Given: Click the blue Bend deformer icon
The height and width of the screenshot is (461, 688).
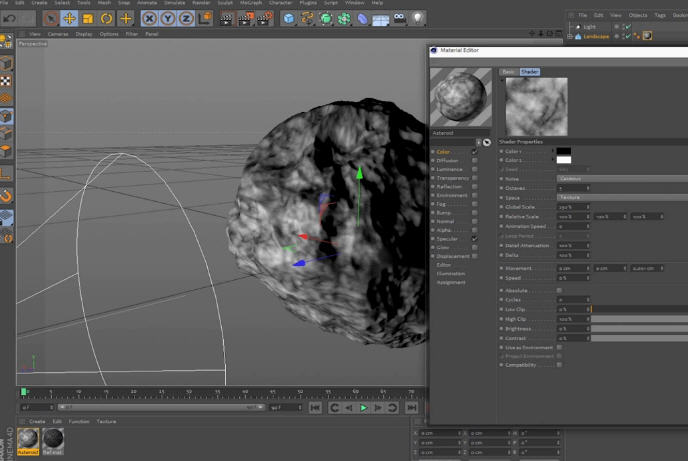Looking at the screenshot, I should tap(362, 19).
